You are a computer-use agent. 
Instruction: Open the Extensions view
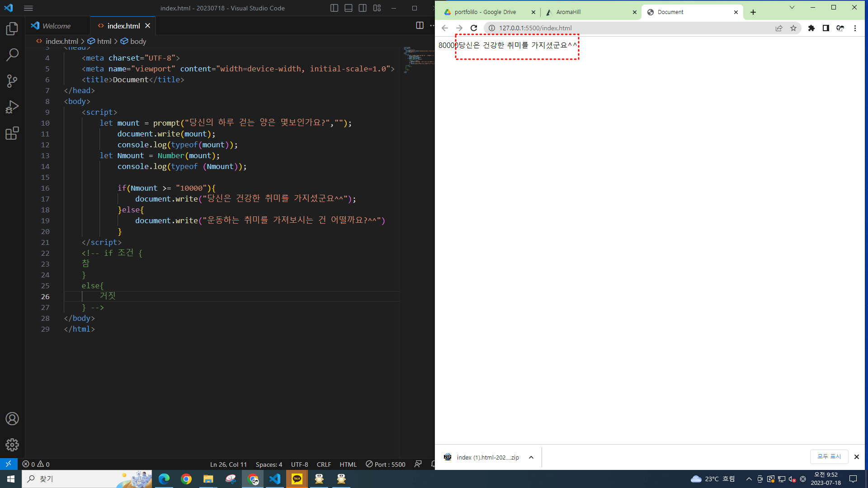12,133
